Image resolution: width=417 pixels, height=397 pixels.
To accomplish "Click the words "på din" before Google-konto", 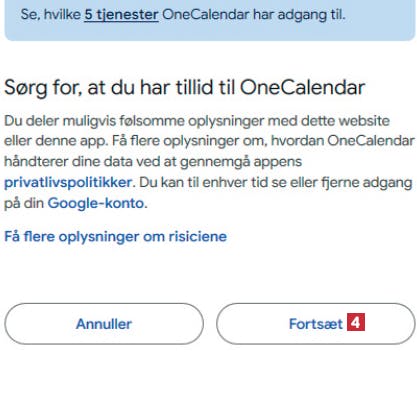I will tap(24, 203).
